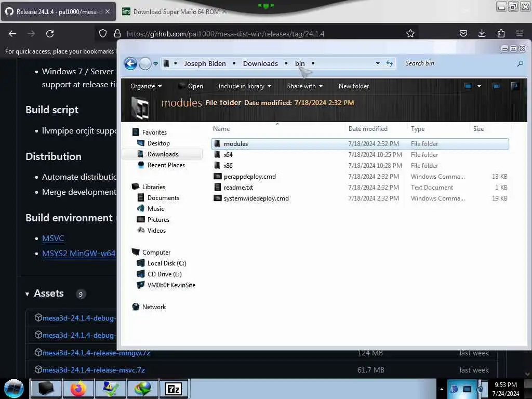Open the Videos library
The image size is (532, 399).
click(x=156, y=230)
